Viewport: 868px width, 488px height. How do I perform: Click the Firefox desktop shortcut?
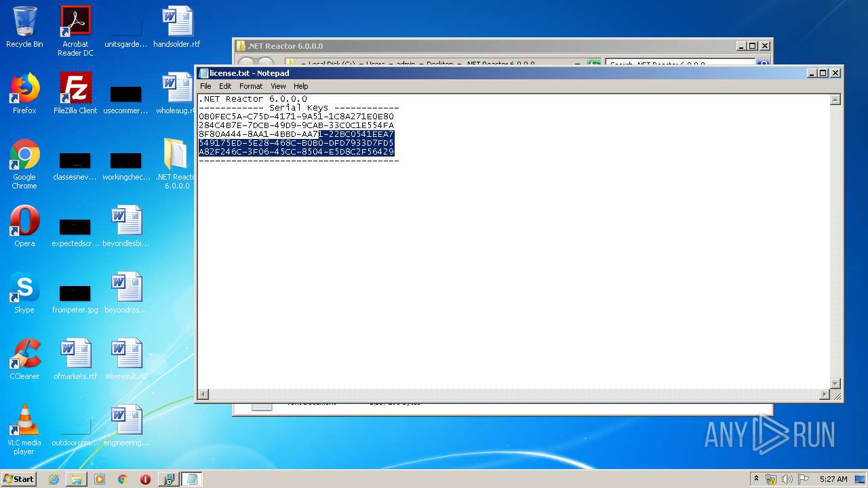(24, 94)
